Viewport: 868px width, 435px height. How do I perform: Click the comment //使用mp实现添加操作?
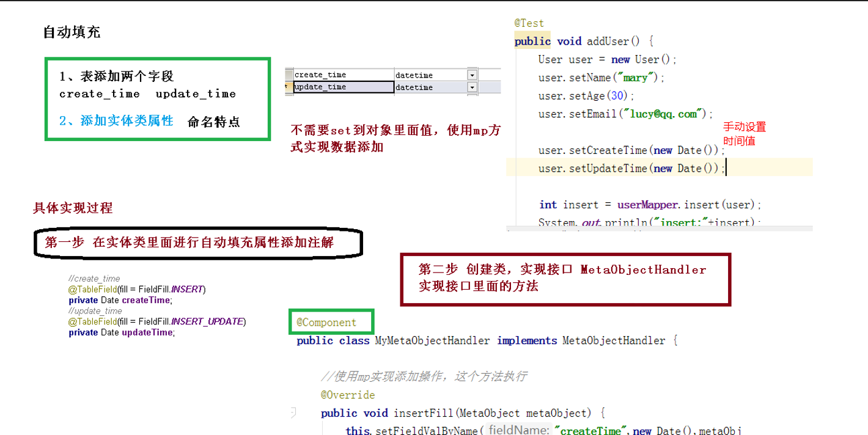424,376
